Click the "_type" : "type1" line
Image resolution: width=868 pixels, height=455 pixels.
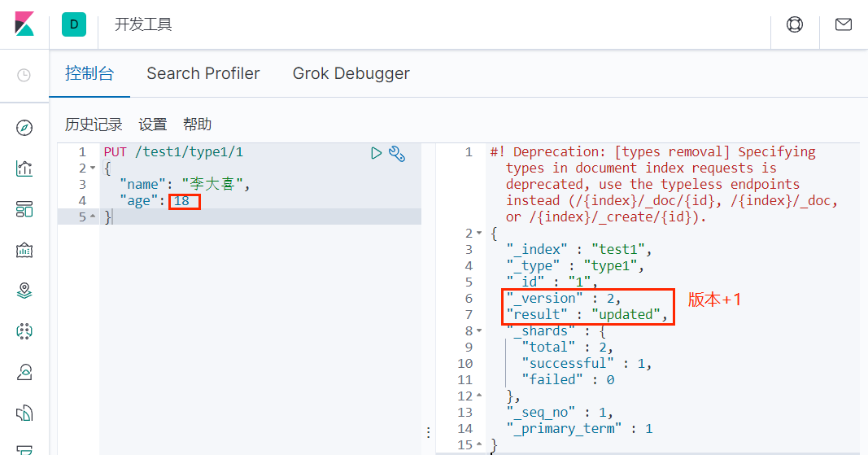pyautogui.click(x=575, y=266)
